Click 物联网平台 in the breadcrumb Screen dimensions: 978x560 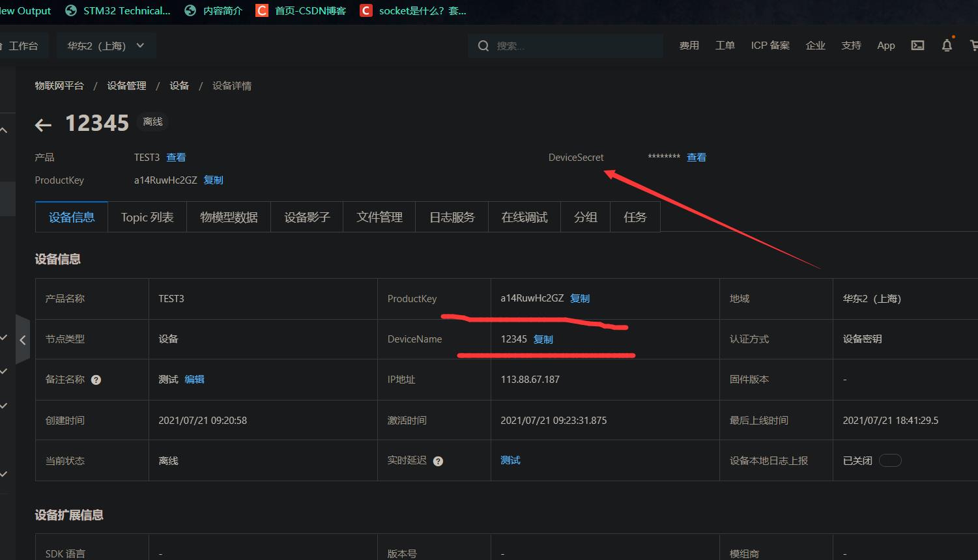point(59,86)
